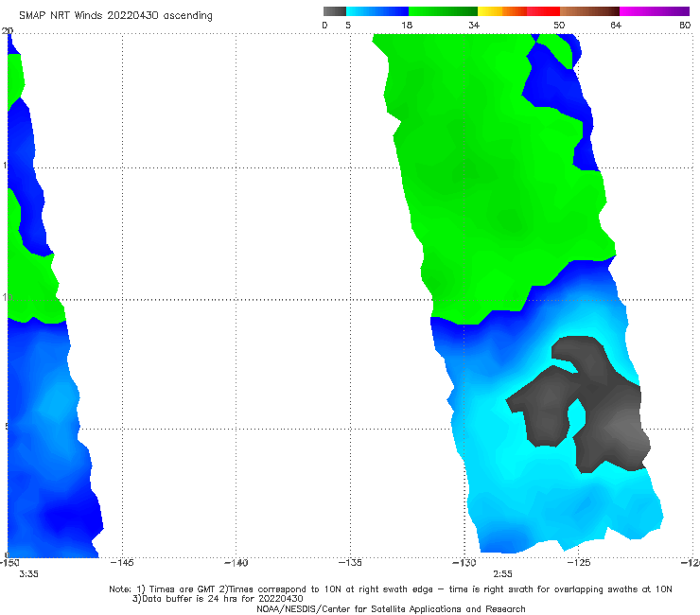This screenshot has width=700, height=615.
Task: Click the NOAA/NESDIS credit line
Action: pyautogui.click(x=391, y=609)
